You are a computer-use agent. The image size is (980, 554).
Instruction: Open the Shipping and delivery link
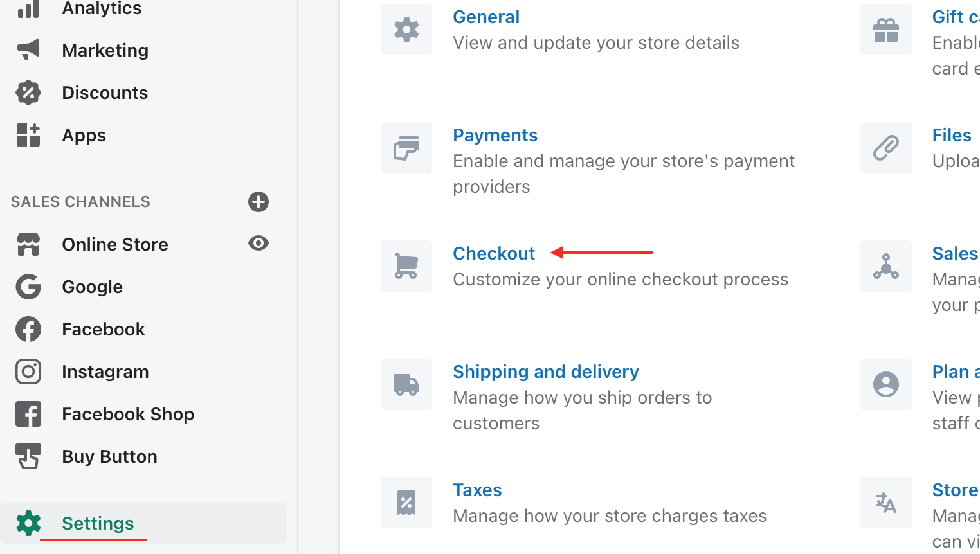(546, 371)
